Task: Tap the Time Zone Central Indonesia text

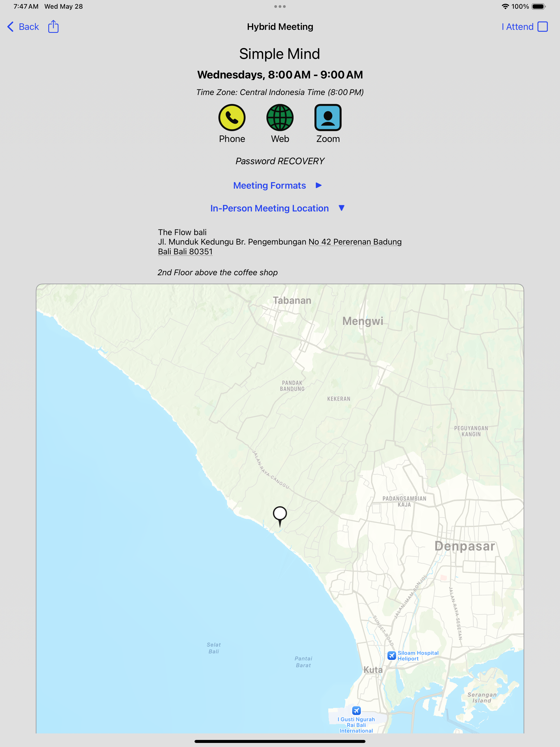Action: click(280, 92)
